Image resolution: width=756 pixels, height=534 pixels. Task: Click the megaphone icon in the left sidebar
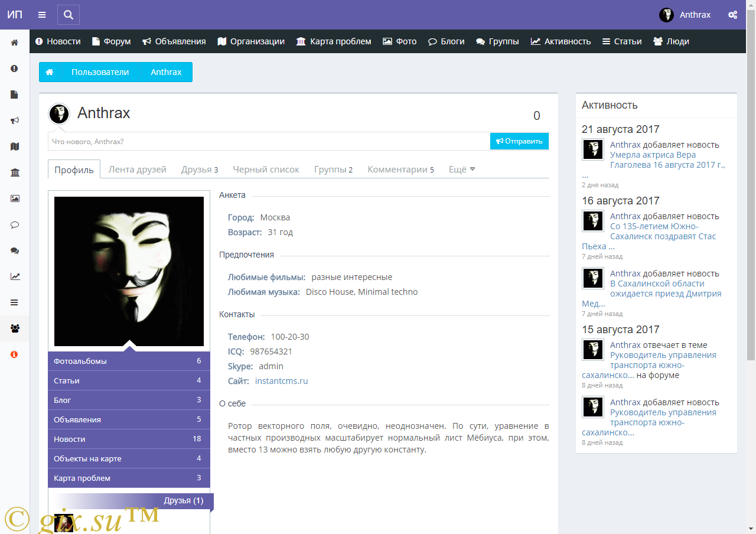[15, 121]
